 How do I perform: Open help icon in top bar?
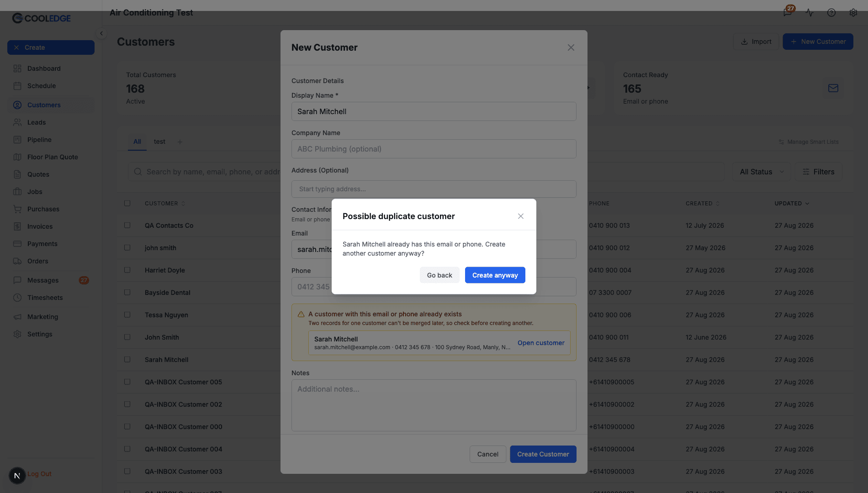[x=831, y=12]
